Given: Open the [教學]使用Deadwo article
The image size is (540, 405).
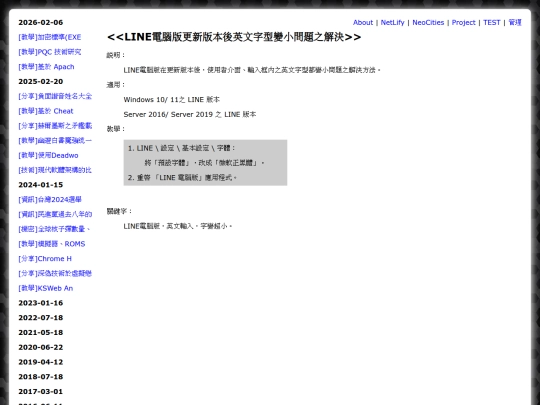Looking at the screenshot, I should tap(48, 155).
